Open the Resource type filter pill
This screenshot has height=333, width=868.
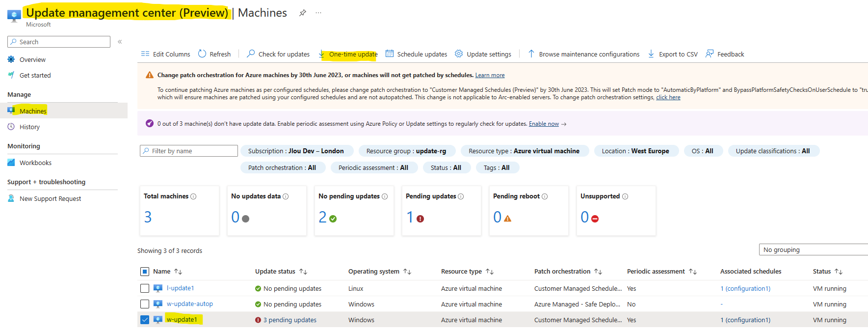[x=524, y=151]
